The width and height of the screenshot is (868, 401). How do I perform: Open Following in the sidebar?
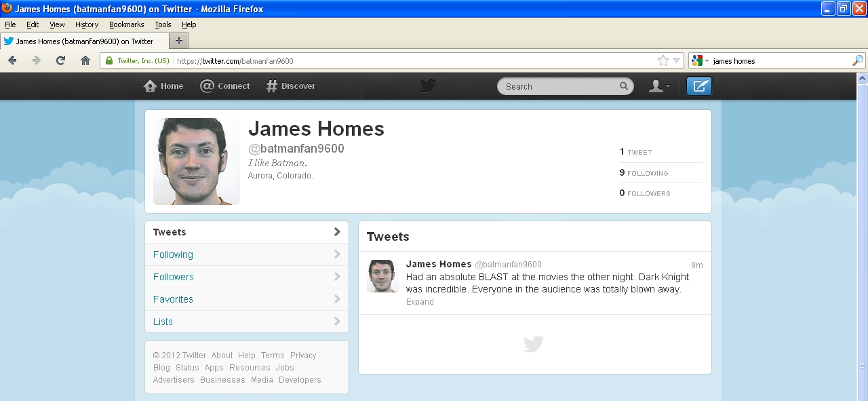(247, 254)
